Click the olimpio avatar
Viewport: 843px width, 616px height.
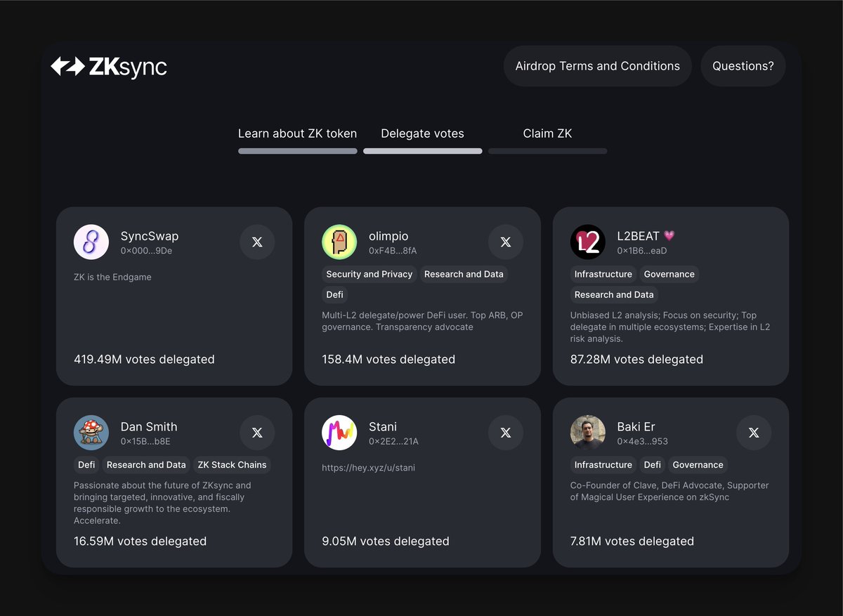[x=339, y=242]
